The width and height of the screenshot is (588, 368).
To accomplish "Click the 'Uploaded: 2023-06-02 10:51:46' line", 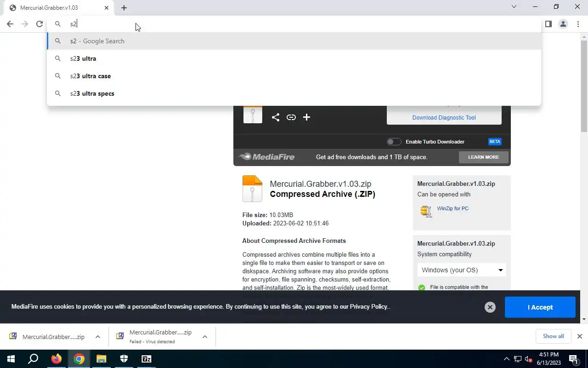I will coord(285,223).
